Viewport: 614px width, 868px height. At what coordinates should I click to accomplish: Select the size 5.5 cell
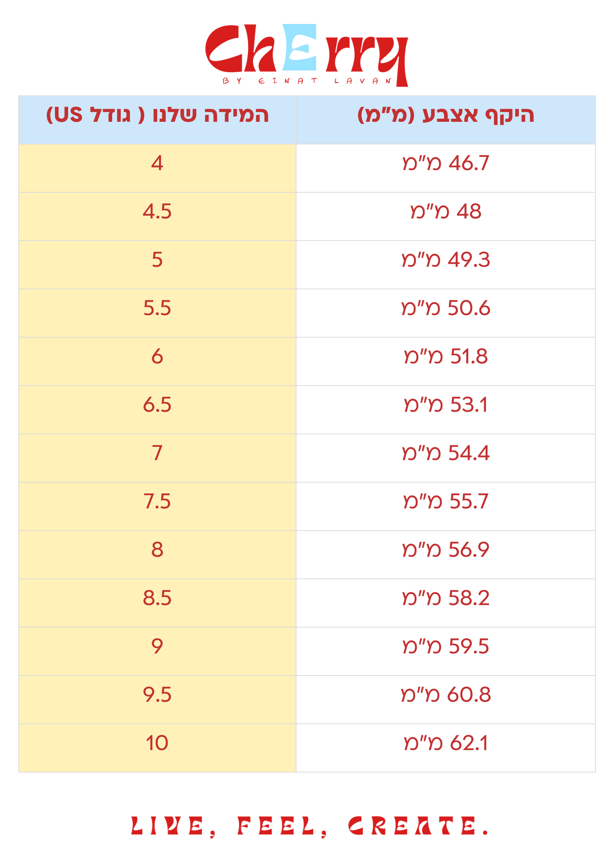coord(157,308)
